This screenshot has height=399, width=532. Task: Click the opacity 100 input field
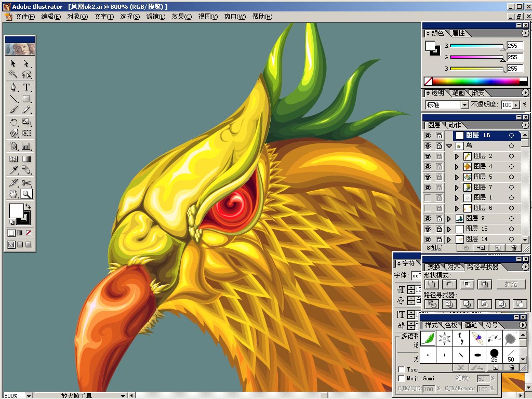point(506,105)
